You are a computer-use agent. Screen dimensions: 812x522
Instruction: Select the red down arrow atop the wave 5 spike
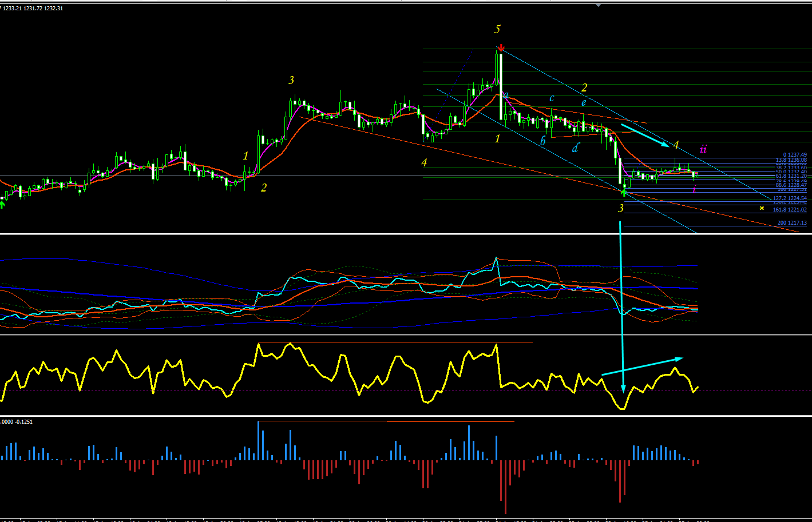[x=501, y=48]
